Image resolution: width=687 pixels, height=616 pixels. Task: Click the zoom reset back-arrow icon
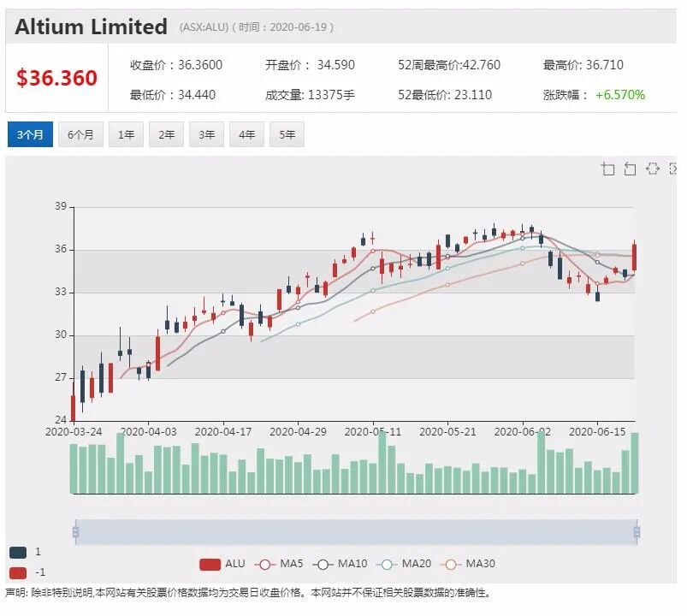coord(630,169)
